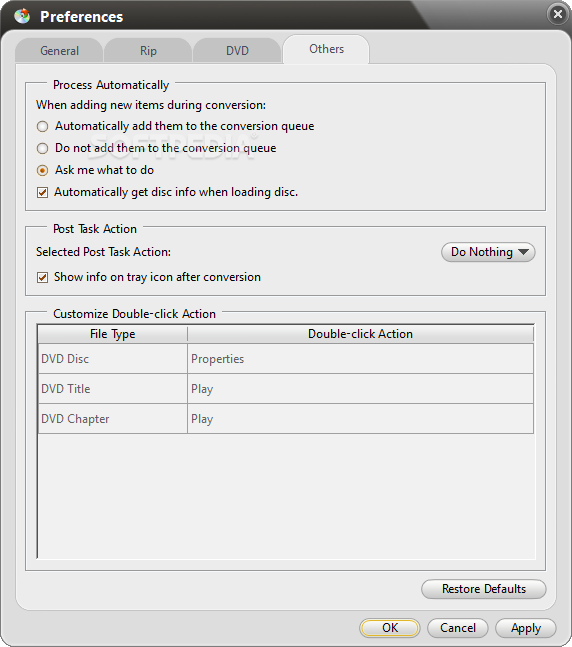Click the Preferences app disc icon
572x647 pixels.
22,16
